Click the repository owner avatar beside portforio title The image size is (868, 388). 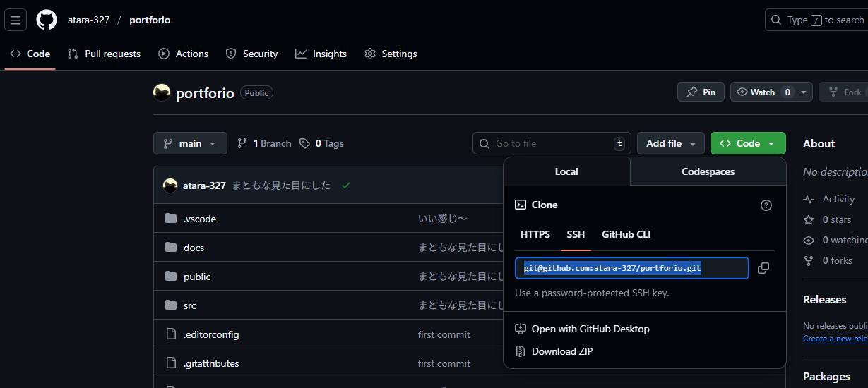162,92
